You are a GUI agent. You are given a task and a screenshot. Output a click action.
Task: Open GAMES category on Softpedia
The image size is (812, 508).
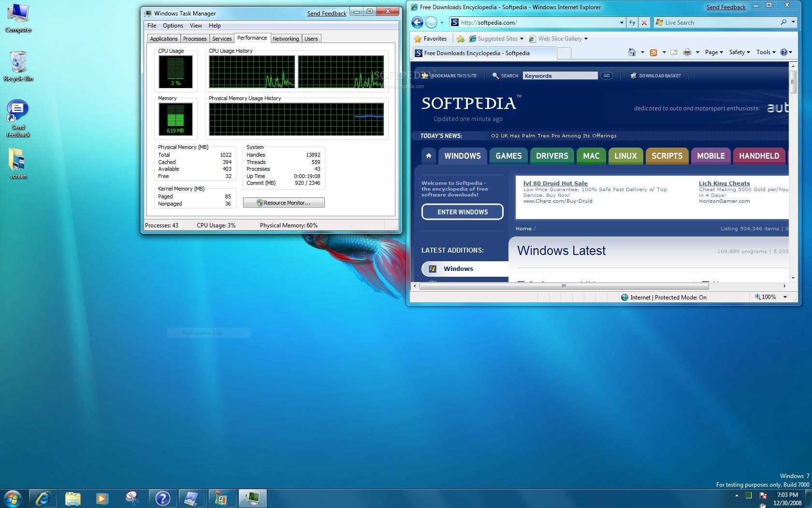tap(508, 156)
